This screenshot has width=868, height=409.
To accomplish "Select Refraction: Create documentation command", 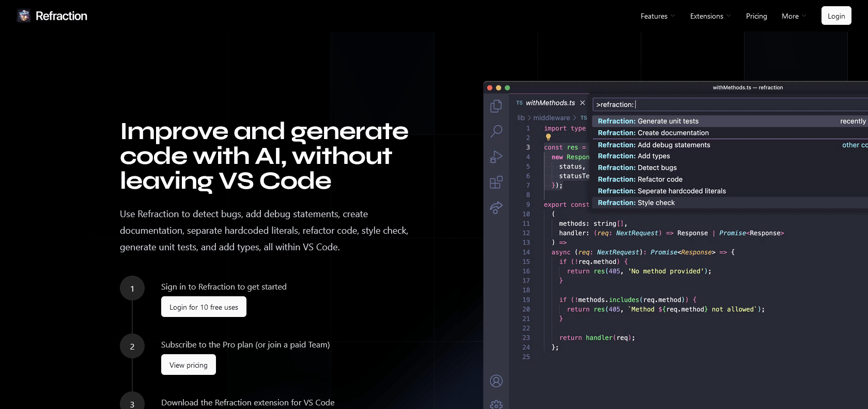I will [730, 133].
